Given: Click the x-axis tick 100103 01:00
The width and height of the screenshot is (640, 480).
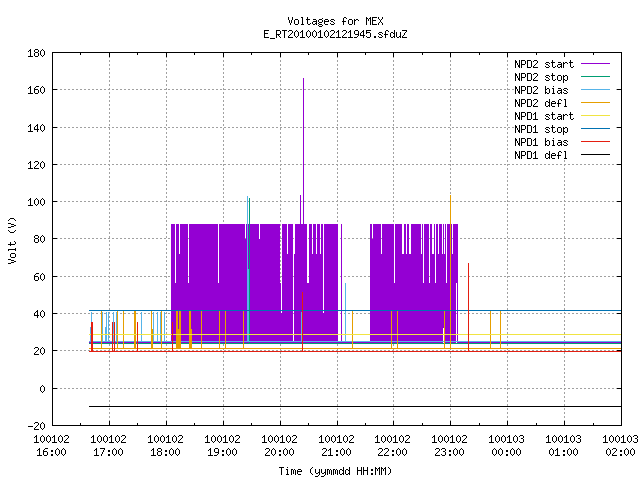Looking at the screenshot, I should tap(564, 446).
